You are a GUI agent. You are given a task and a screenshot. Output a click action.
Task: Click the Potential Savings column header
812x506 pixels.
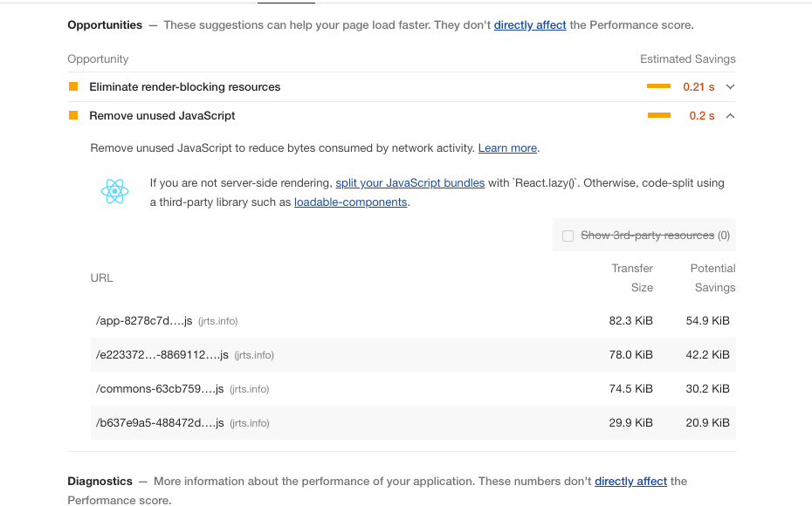[713, 277]
